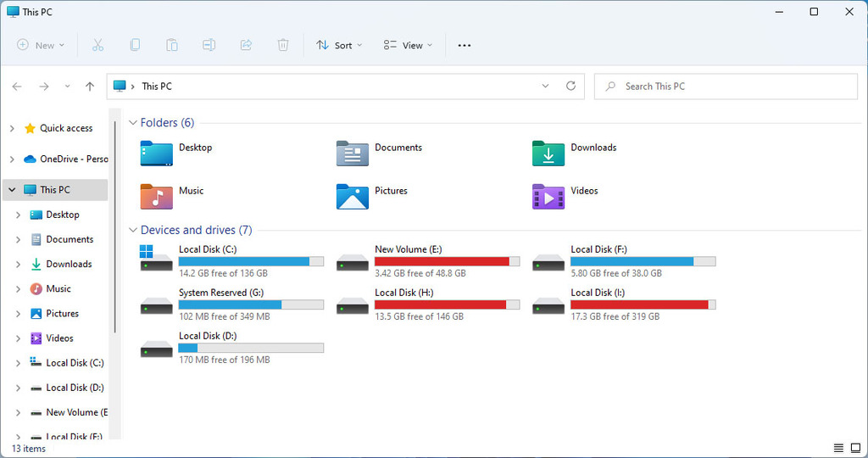Click the Devices and drives (7) header
Image resolution: width=868 pixels, height=458 pixels.
click(196, 230)
